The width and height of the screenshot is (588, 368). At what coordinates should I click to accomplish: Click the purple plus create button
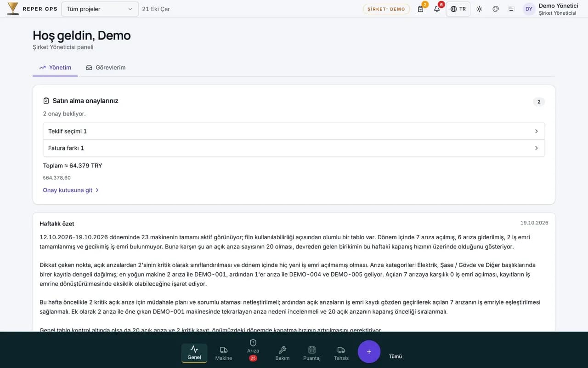tap(369, 351)
